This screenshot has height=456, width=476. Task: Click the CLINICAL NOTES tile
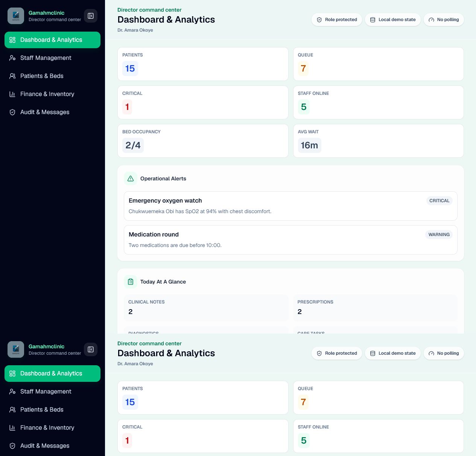206,307
